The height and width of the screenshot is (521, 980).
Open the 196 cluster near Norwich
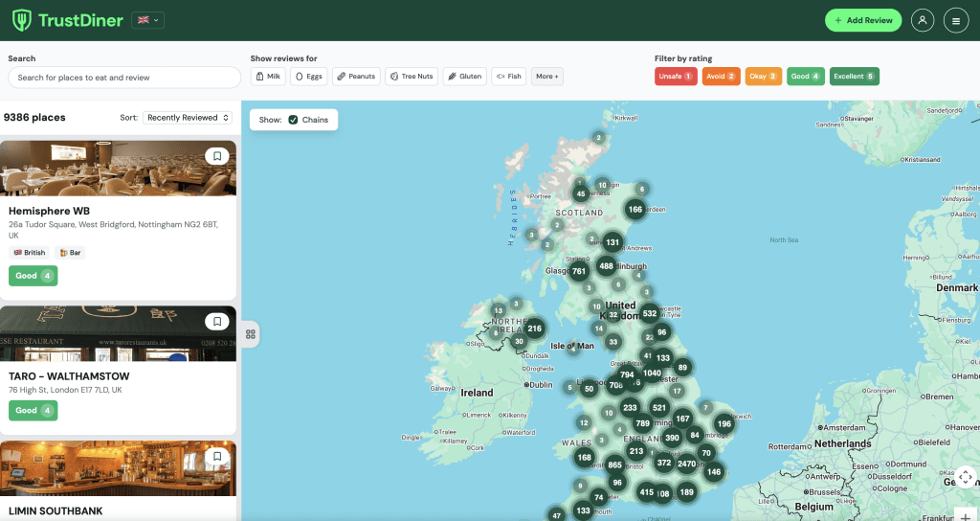click(724, 424)
